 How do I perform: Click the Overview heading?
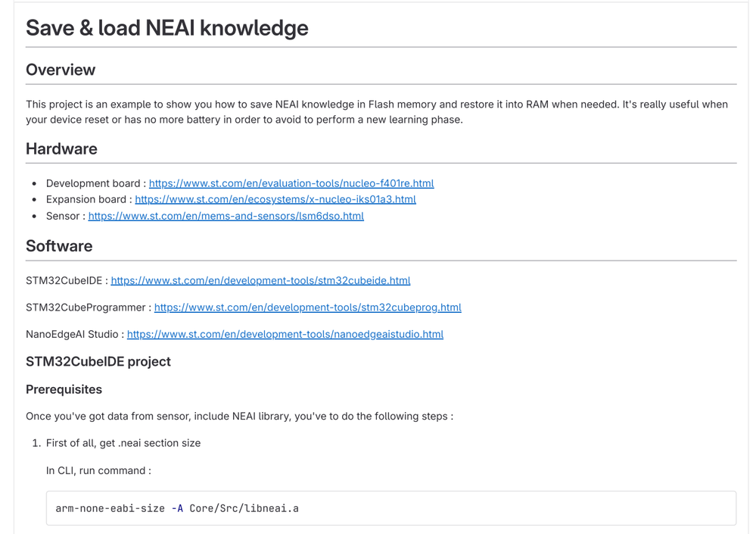(61, 70)
